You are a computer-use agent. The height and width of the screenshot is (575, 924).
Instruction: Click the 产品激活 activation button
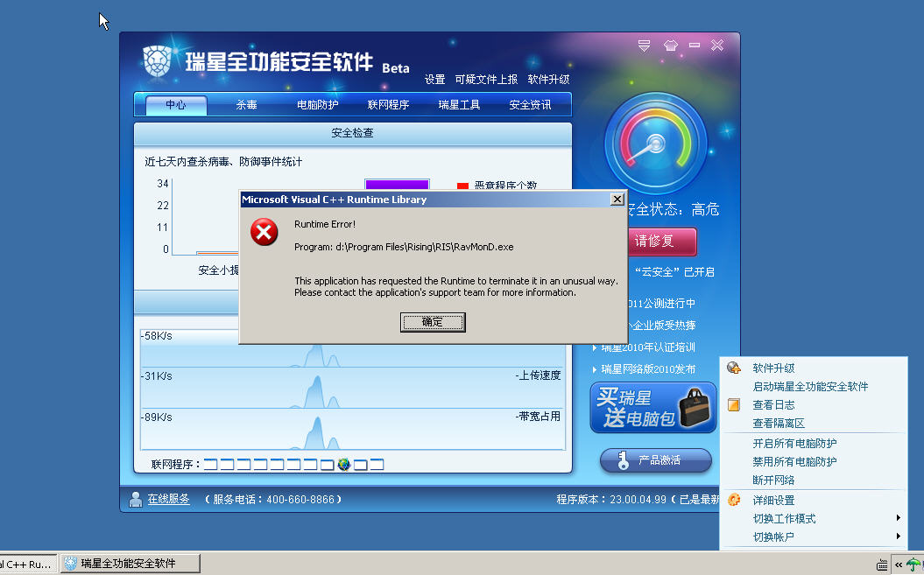pyautogui.click(x=656, y=460)
